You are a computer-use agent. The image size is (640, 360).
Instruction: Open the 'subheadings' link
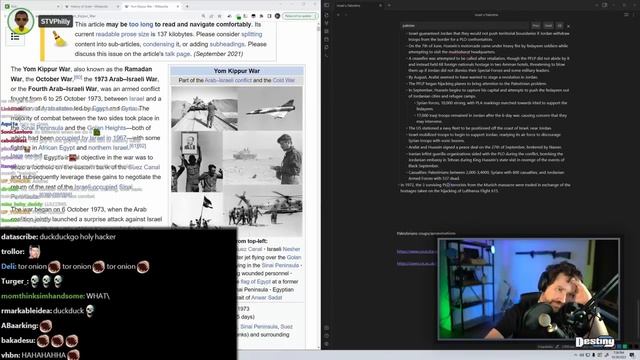[227, 44]
